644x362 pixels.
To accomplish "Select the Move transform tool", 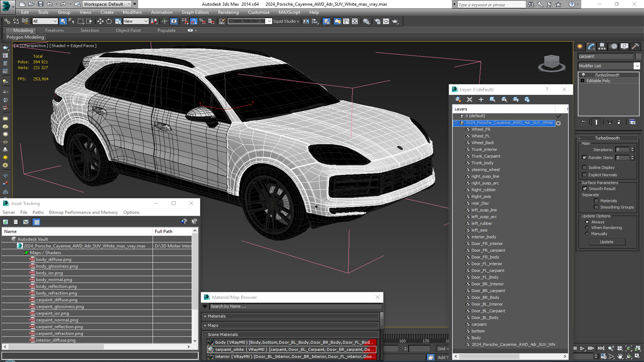I will (100, 21).
